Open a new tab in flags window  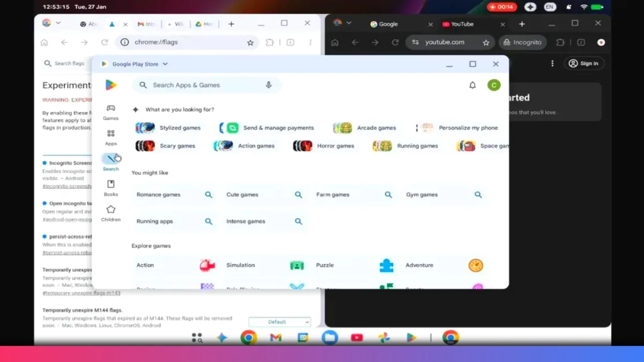coord(231,24)
